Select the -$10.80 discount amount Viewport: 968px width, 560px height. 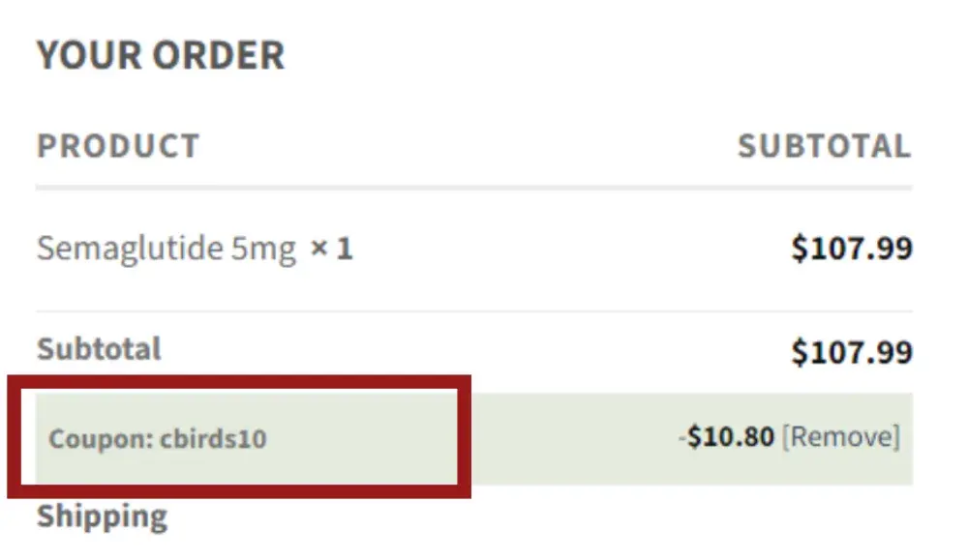[727, 437]
